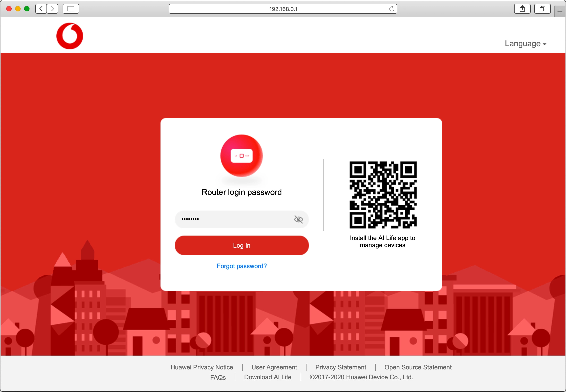The height and width of the screenshot is (392, 566).
Task: Open the Open Source Statement link
Action: (418, 367)
